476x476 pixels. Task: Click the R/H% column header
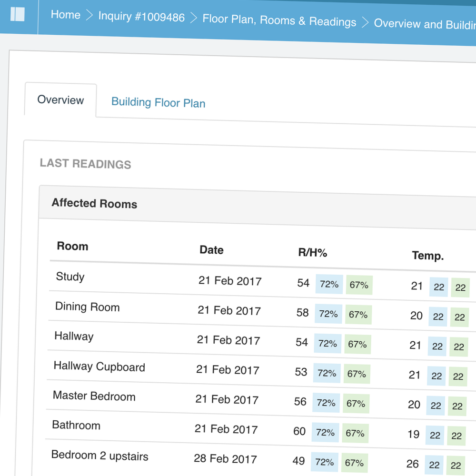(x=312, y=253)
